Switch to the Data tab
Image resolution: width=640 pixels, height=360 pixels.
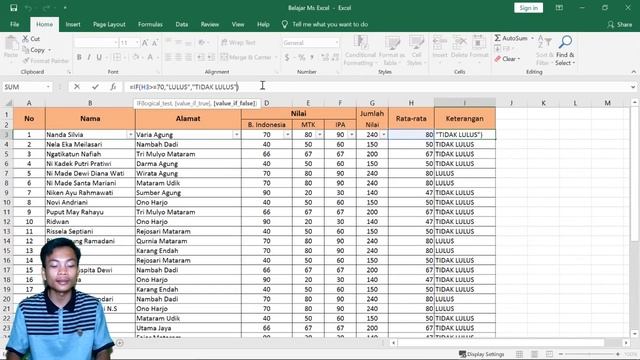182,24
